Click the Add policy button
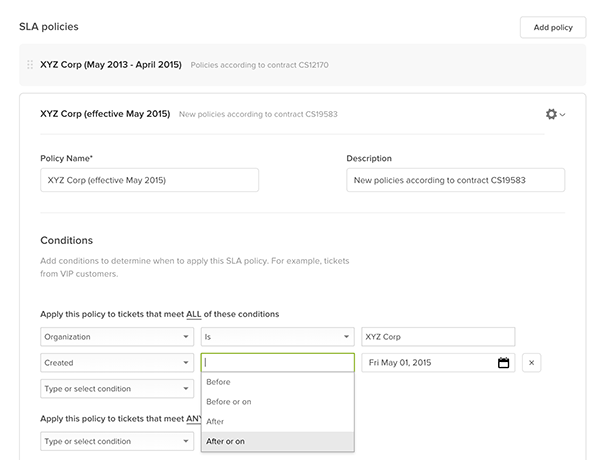This screenshot has height=460, width=600. (x=553, y=27)
